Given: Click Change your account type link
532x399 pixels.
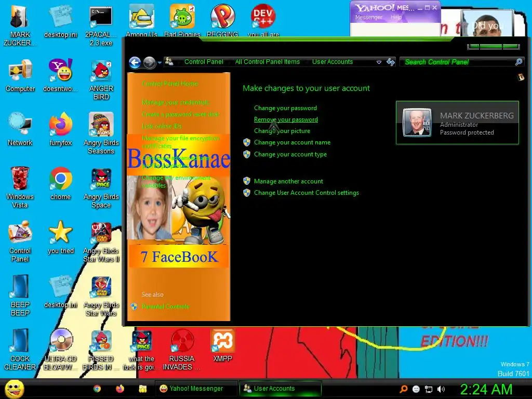Looking at the screenshot, I should click(x=290, y=154).
